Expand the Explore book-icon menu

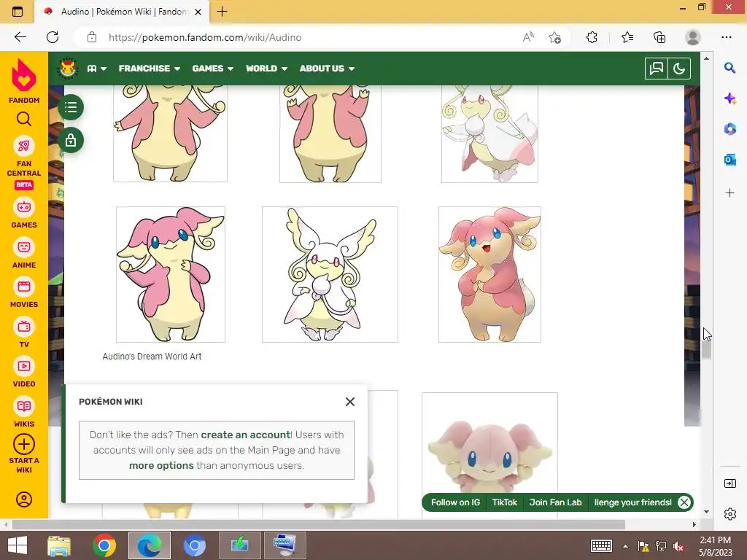(97, 69)
